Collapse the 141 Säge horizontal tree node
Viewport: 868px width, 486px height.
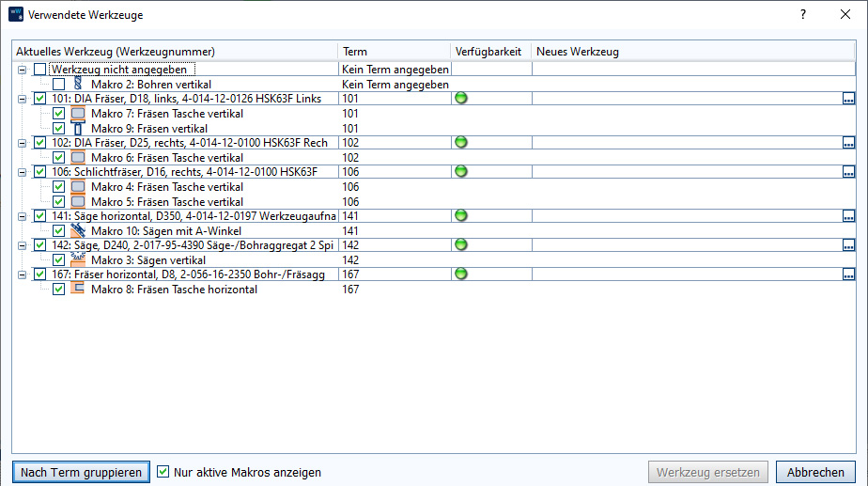[x=22, y=216]
